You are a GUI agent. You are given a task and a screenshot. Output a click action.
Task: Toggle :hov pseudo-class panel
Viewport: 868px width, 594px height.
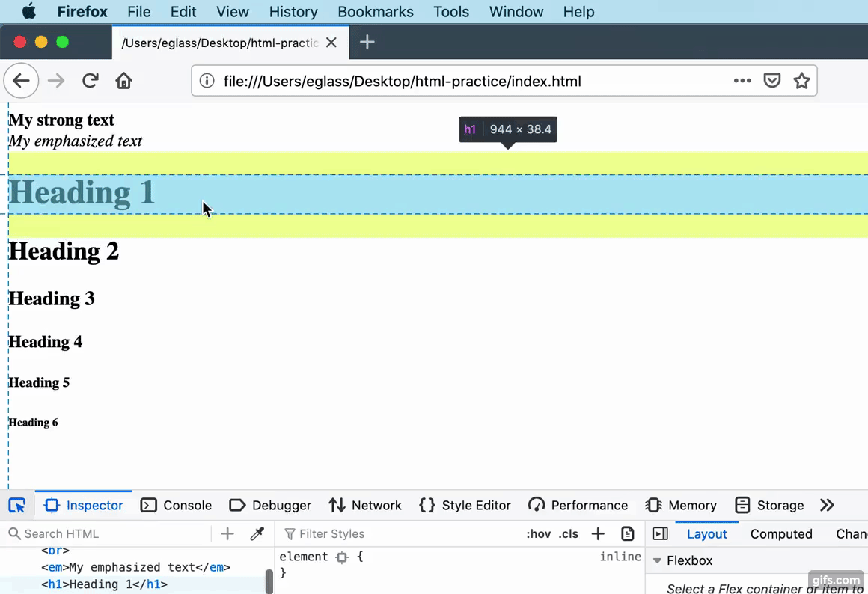pos(538,533)
